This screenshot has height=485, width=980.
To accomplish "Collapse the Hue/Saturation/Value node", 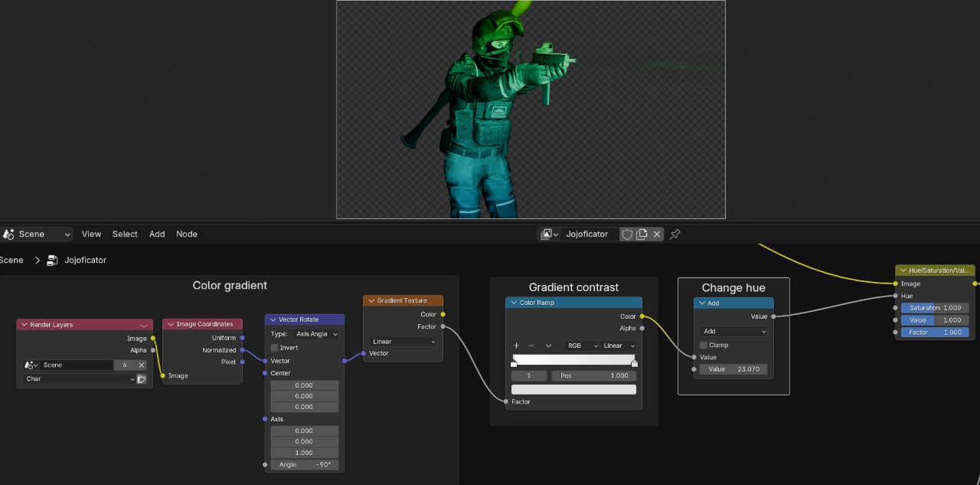I will coord(903,270).
